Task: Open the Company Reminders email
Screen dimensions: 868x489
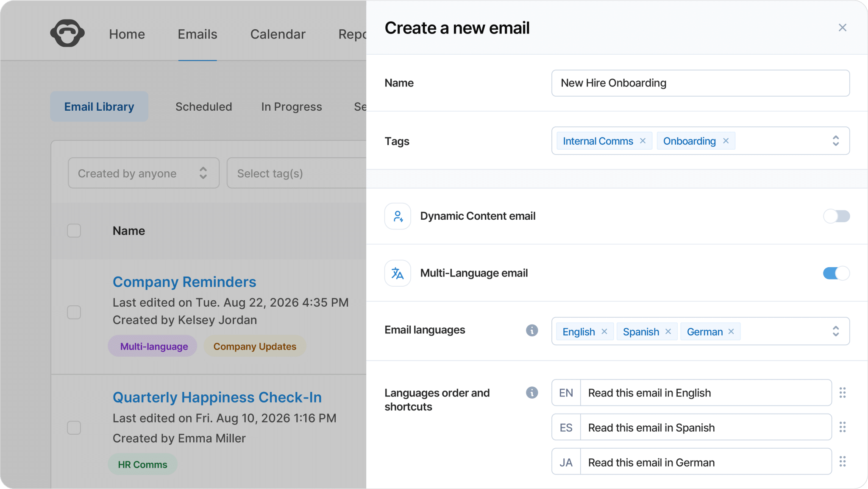Action: pyautogui.click(x=184, y=282)
